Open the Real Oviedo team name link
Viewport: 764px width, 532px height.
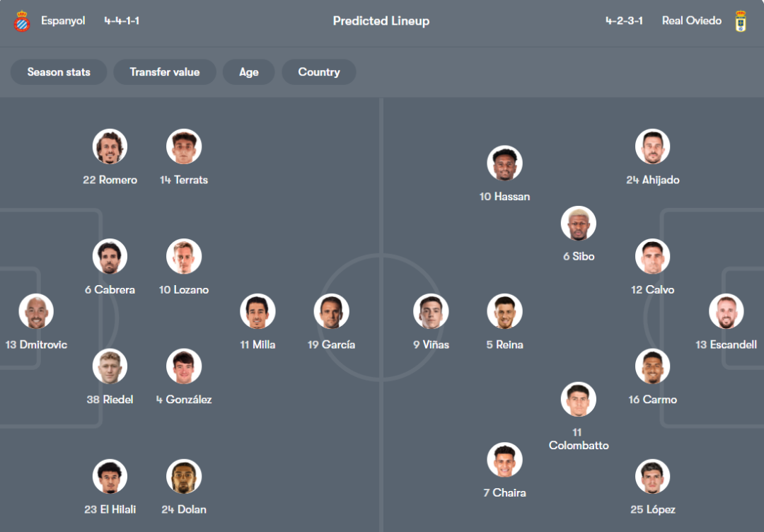coord(691,21)
